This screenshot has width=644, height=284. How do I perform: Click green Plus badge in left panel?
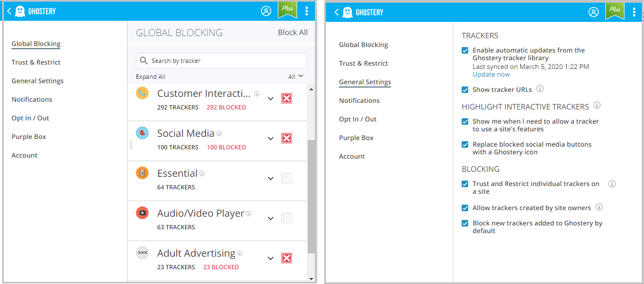click(287, 10)
